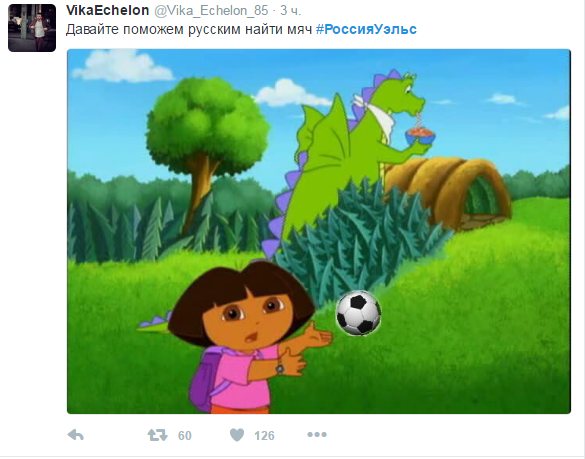View the retweet count of 60

(x=185, y=435)
